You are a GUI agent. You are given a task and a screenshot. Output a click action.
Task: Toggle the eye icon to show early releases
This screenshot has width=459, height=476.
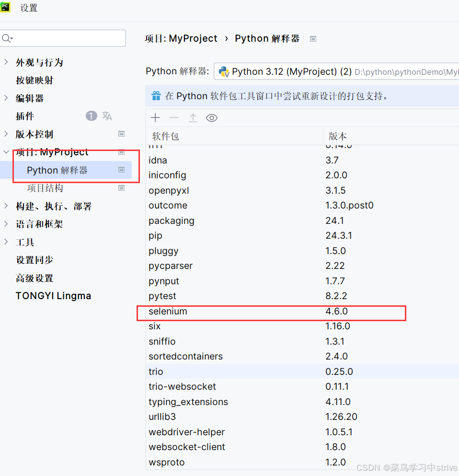(211, 117)
